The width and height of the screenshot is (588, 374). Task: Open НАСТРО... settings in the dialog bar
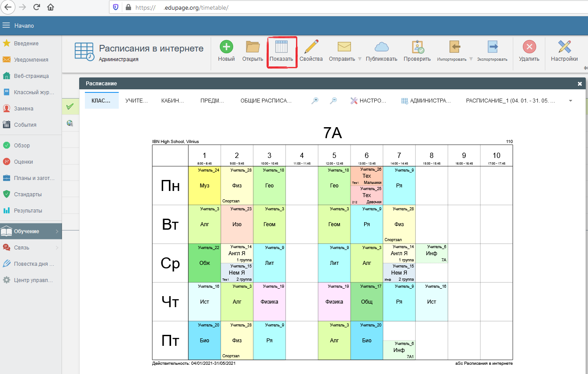click(368, 101)
